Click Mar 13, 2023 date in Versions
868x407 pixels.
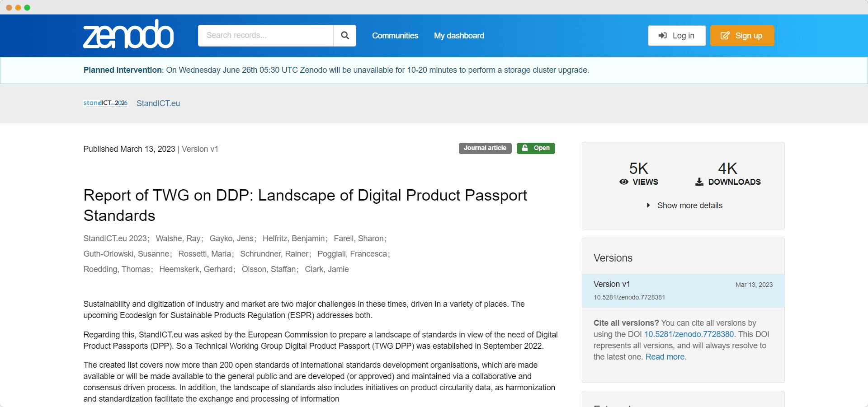tap(754, 285)
